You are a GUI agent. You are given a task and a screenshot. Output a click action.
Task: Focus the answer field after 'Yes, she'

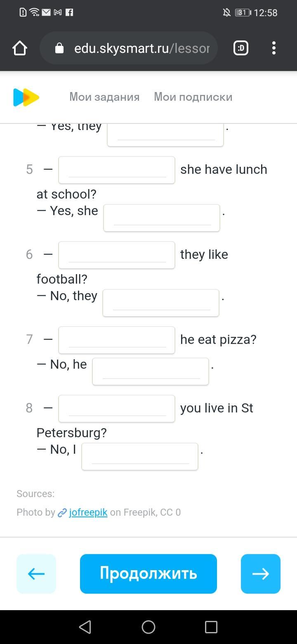[162, 218]
